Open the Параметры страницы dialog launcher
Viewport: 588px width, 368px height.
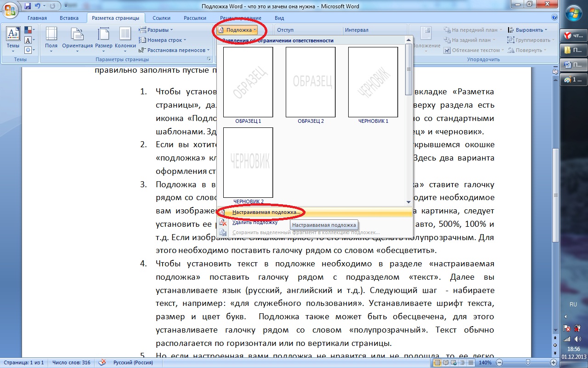[x=209, y=59]
